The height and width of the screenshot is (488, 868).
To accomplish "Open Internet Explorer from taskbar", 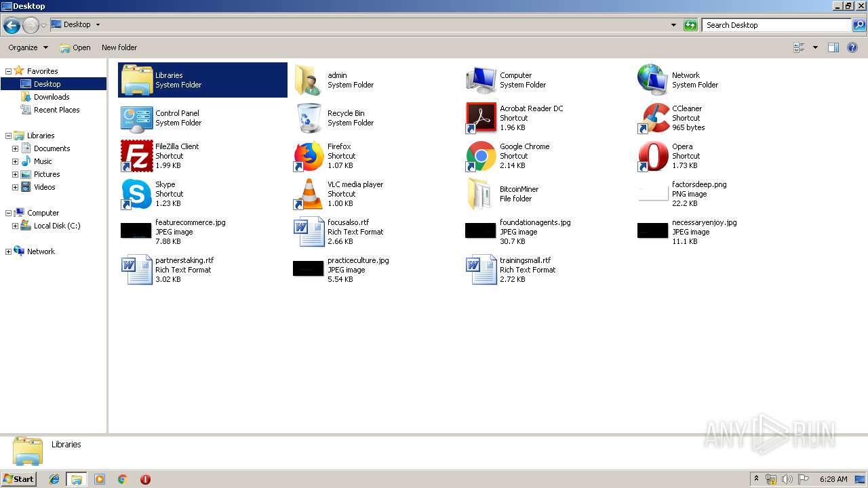I will (54, 479).
